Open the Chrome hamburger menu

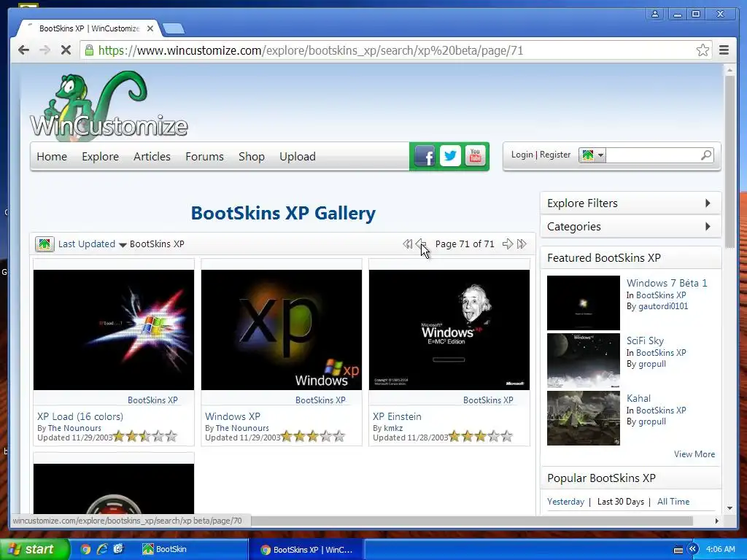coord(724,50)
